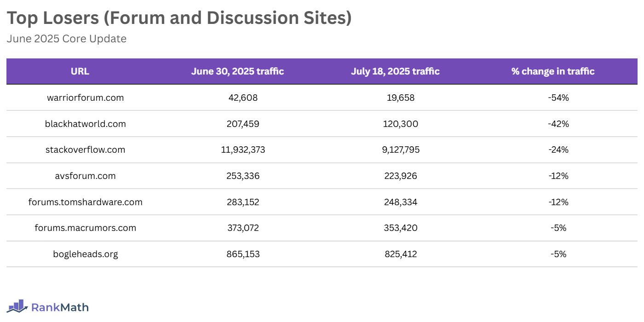This screenshot has height=322, width=644.
Task: Select the value 283,152
Action: click(243, 202)
